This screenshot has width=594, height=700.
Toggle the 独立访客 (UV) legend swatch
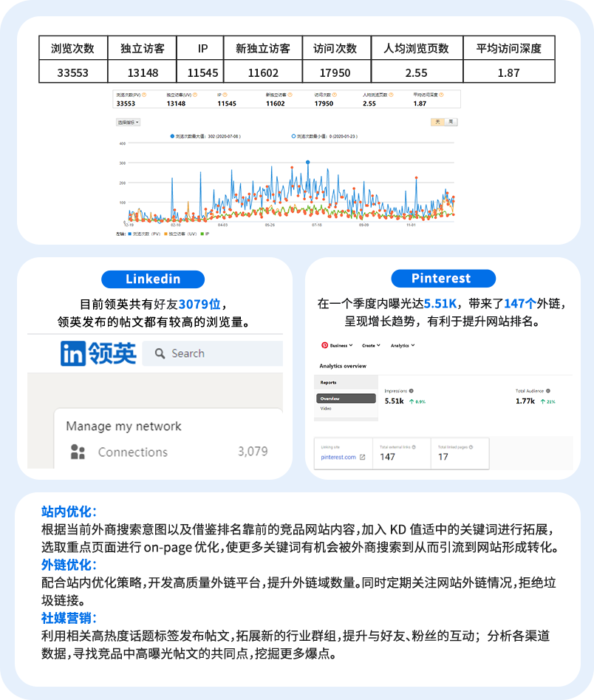tap(166, 234)
